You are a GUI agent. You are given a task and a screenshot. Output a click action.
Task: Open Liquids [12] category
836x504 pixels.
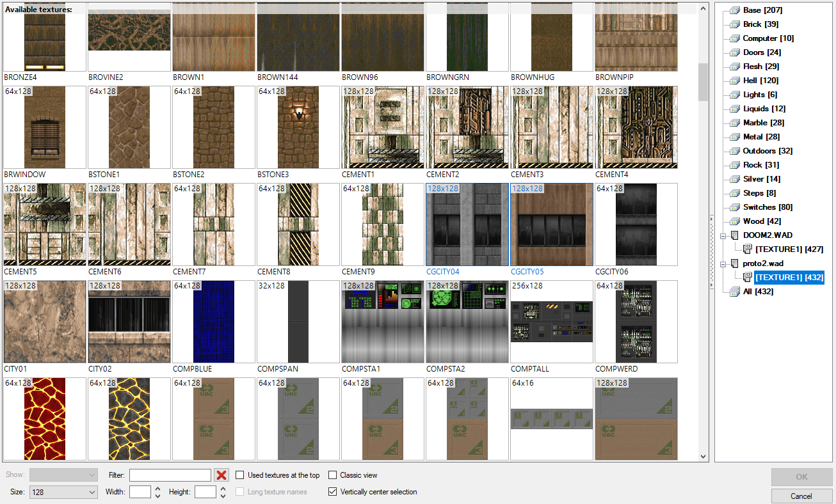tap(764, 109)
